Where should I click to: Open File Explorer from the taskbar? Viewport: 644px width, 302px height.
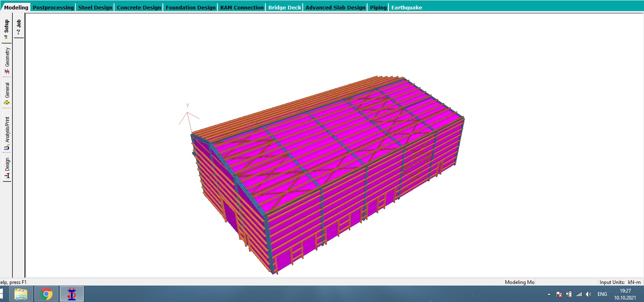tap(21, 294)
